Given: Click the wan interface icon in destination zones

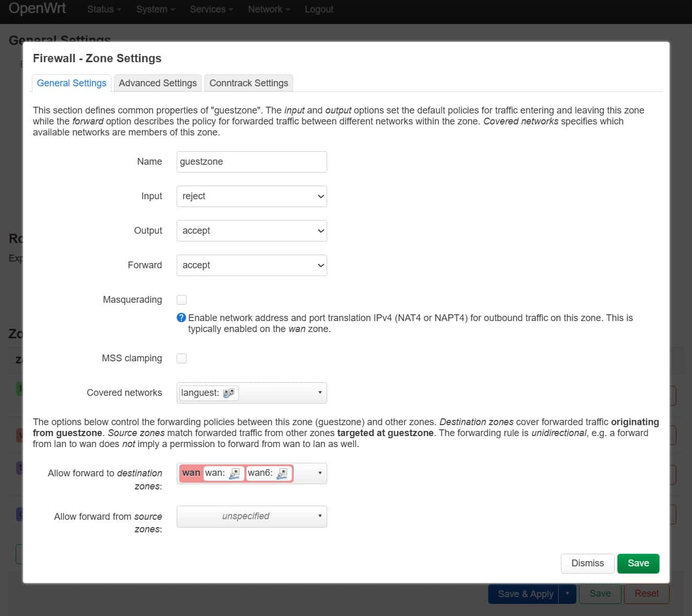Looking at the screenshot, I should click(x=235, y=473).
